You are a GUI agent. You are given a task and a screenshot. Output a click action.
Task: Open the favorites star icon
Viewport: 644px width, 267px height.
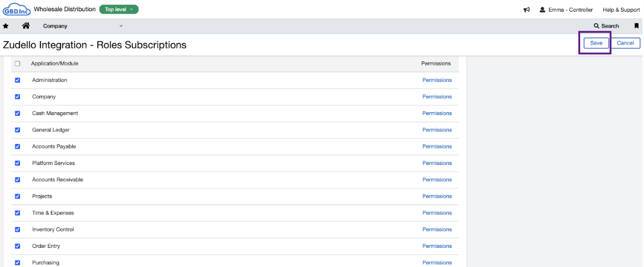point(6,26)
